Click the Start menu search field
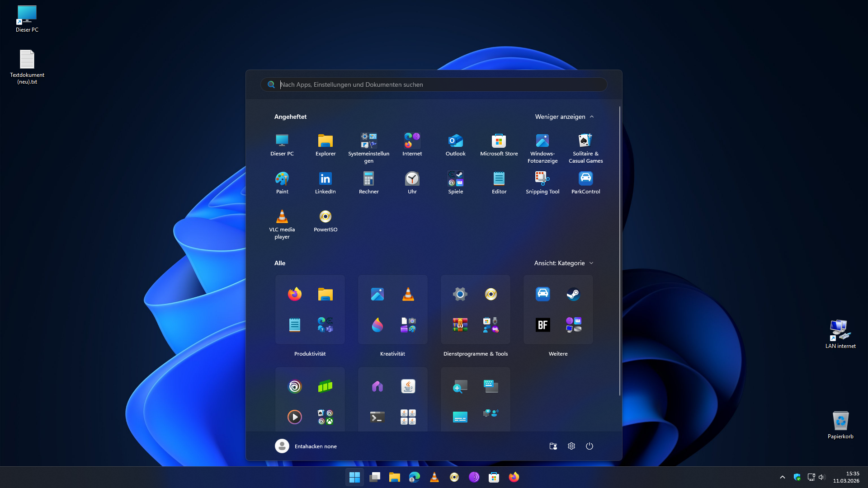 click(434, 84)
